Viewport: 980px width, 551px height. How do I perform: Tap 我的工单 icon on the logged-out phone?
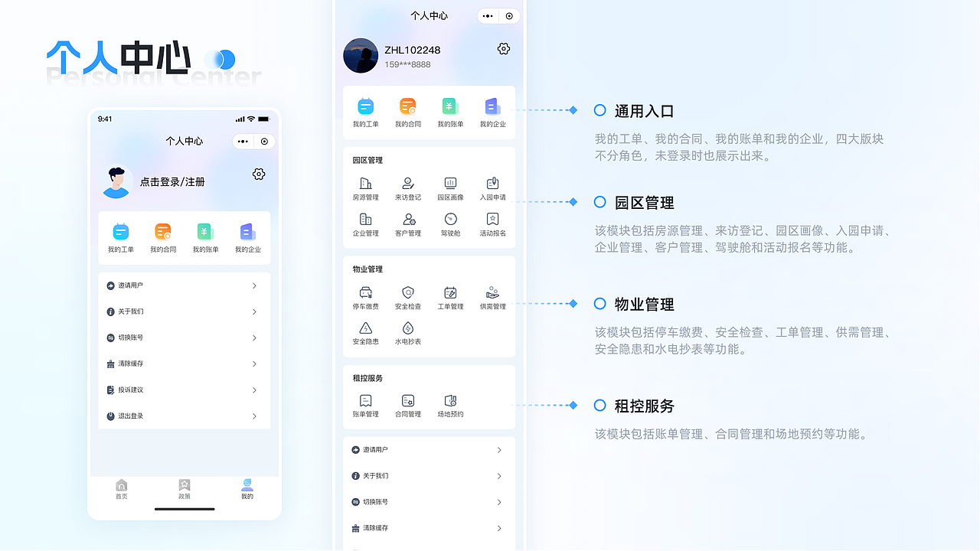pyautogui.click(x=121, y=232)
